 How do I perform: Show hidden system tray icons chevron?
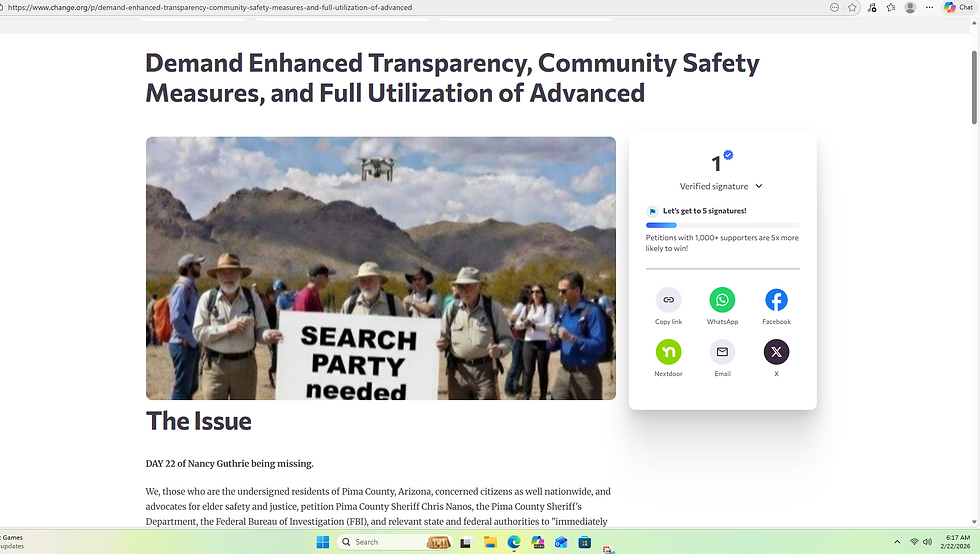[x=897, y=542]
